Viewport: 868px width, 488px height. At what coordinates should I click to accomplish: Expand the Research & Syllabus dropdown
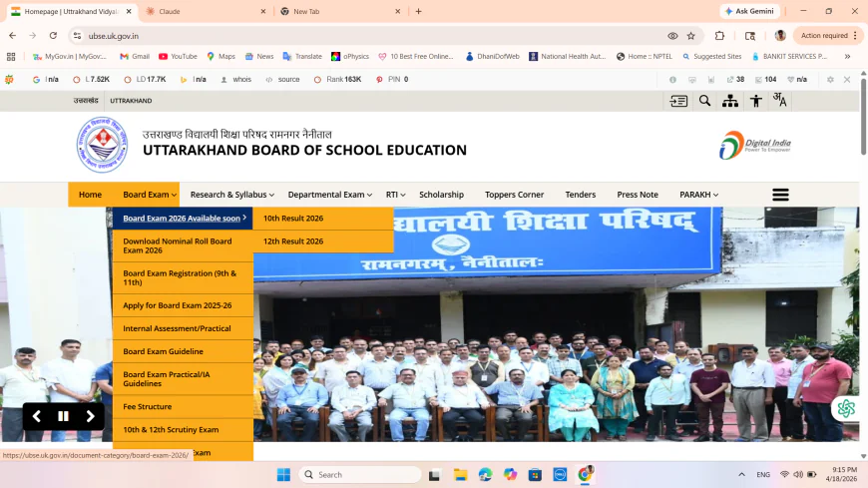click(x=232, y=195)
